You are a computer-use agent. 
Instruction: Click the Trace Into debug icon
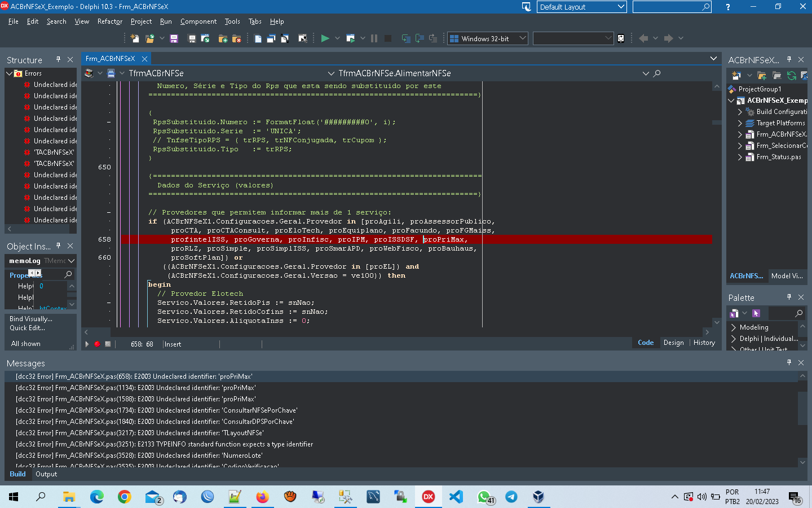point(406,38)
